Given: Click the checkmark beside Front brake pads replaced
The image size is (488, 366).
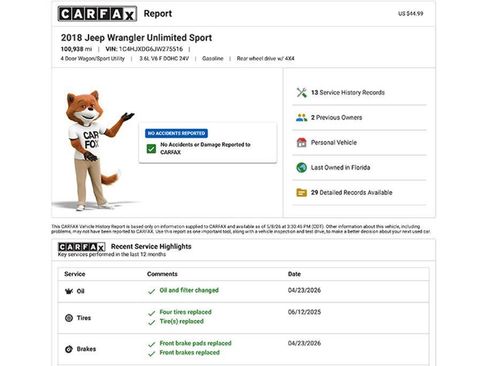Looking at the screenshot, I should click(152, 344).
